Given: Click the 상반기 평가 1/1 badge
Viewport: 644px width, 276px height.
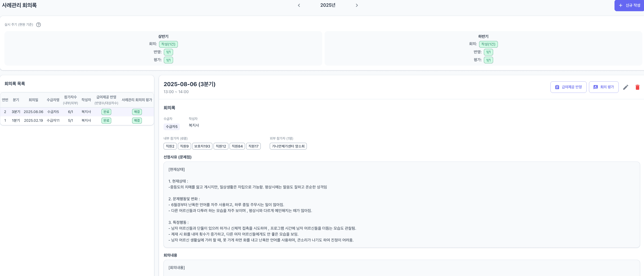Looking at the screenshot, I should [x=168, y=60].
